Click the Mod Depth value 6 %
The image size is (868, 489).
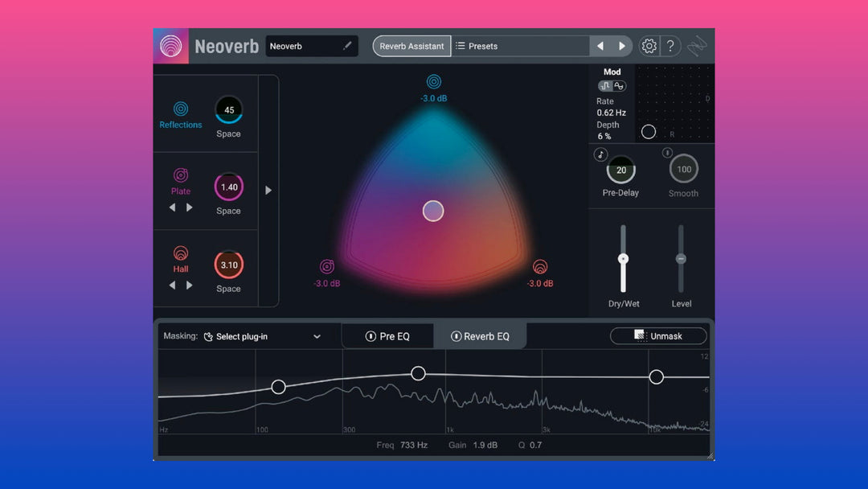click(x=604, y=136)
